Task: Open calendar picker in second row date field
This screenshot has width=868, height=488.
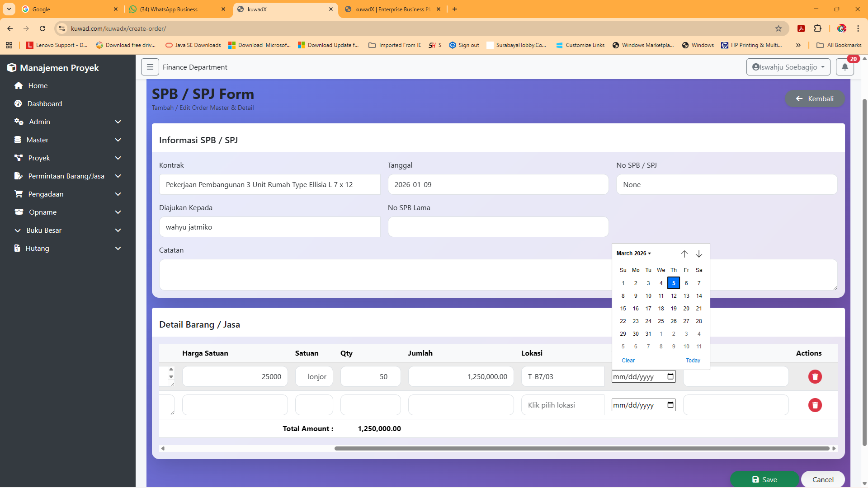Action: [x=670, y=405]
